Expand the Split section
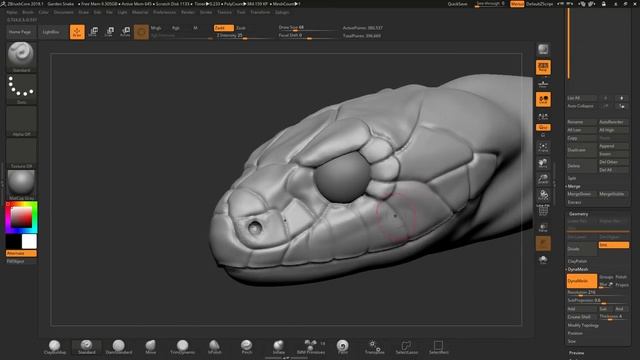This screenshot has width=640, height=360. pos(572,178)
